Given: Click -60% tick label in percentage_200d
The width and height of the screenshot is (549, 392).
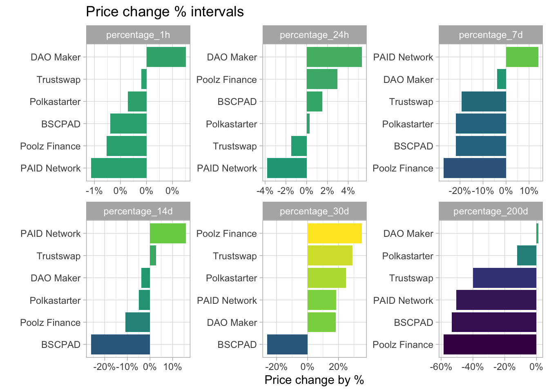Looking at the screenshot, I should pos(441,367).
